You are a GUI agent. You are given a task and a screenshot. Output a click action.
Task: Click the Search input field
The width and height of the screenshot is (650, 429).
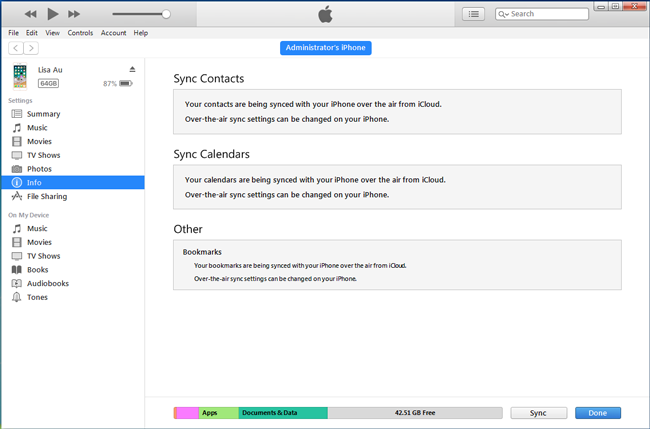pos(542,14)
